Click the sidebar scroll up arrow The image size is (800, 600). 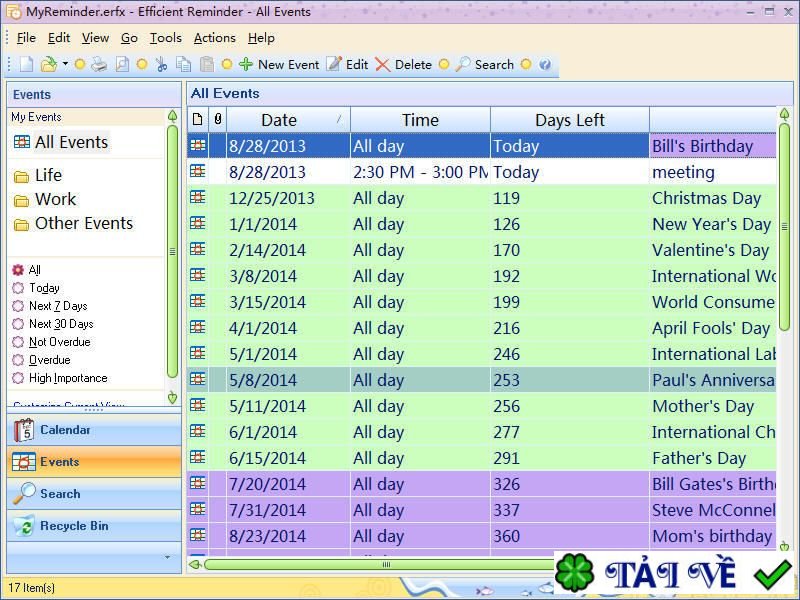[x=172, y=116]
